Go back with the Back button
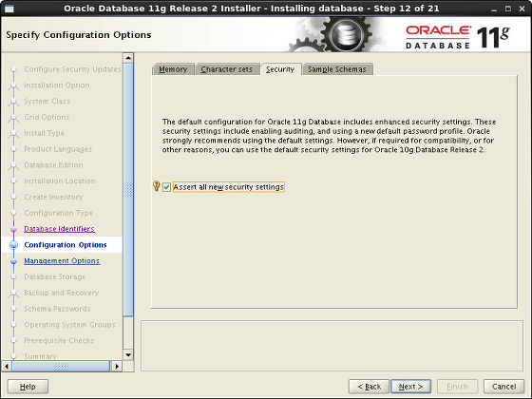 tap(369, 387)
